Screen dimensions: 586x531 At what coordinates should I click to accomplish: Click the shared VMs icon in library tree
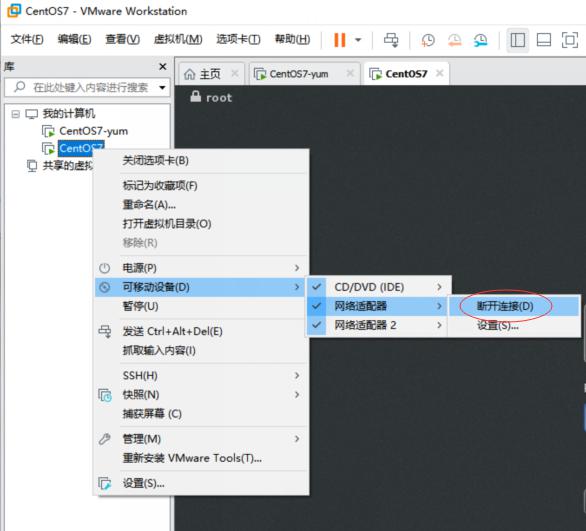(32, 165)
